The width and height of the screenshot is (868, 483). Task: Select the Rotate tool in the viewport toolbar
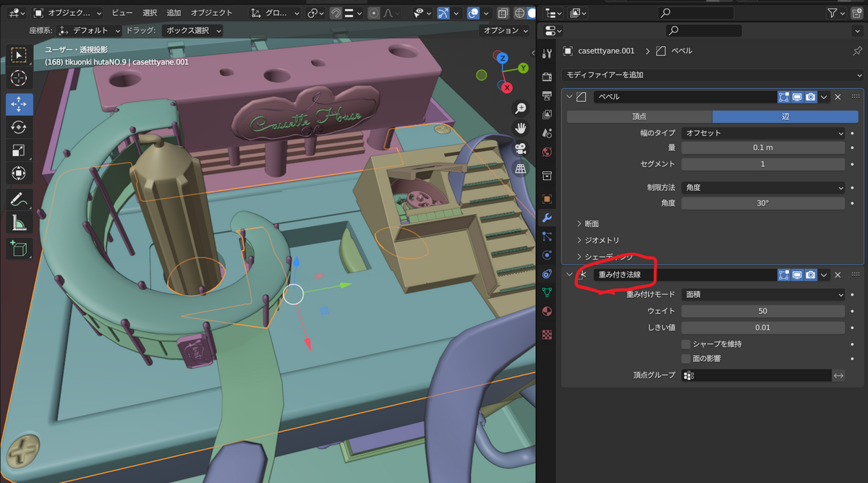point(19,127)
